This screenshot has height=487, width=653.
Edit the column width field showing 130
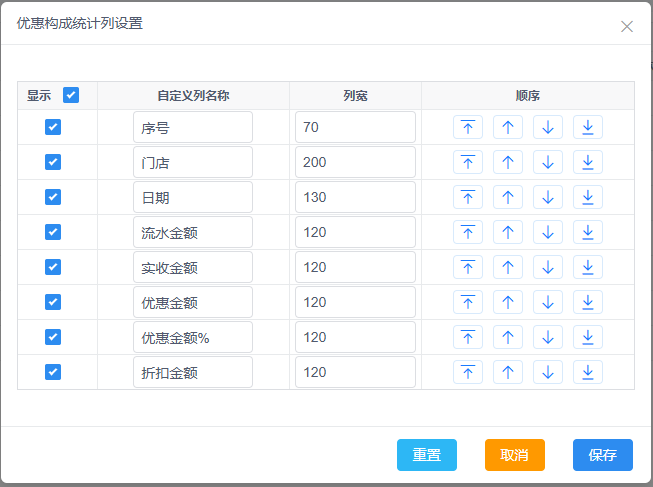(x=355, y=197)
